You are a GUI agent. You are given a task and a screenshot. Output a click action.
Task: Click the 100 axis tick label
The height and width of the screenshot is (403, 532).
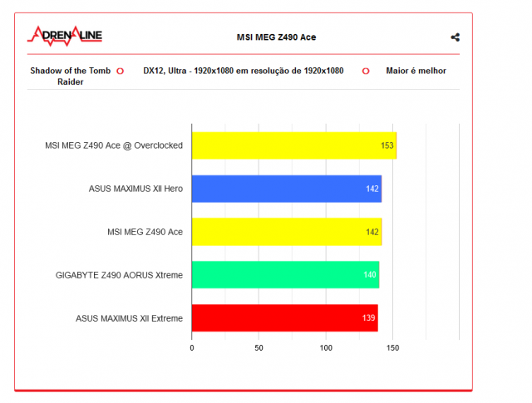point(326,347)
